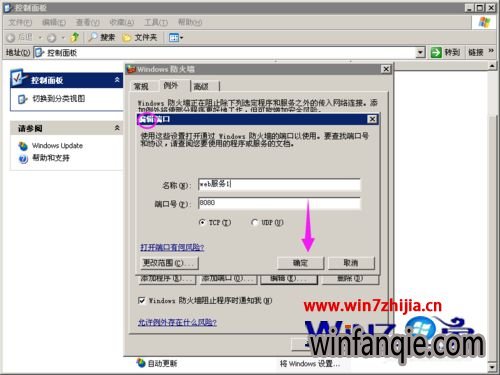This screenshot has width=500, height=375.
Task: Click the 更改范围 button
Action: click(x=169, y=263)
